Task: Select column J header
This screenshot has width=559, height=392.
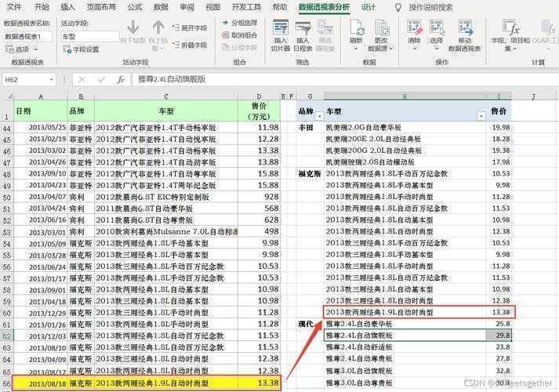Action: [x=533, y=96]
